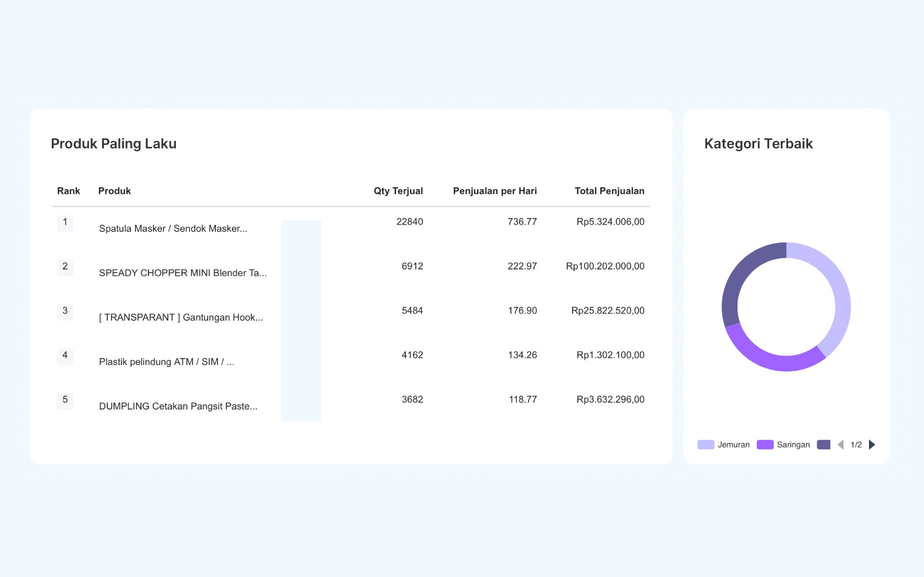The image size is (924, 577).
Task: Open Plastik pelindung ATM product
Action: pos(166,362)
